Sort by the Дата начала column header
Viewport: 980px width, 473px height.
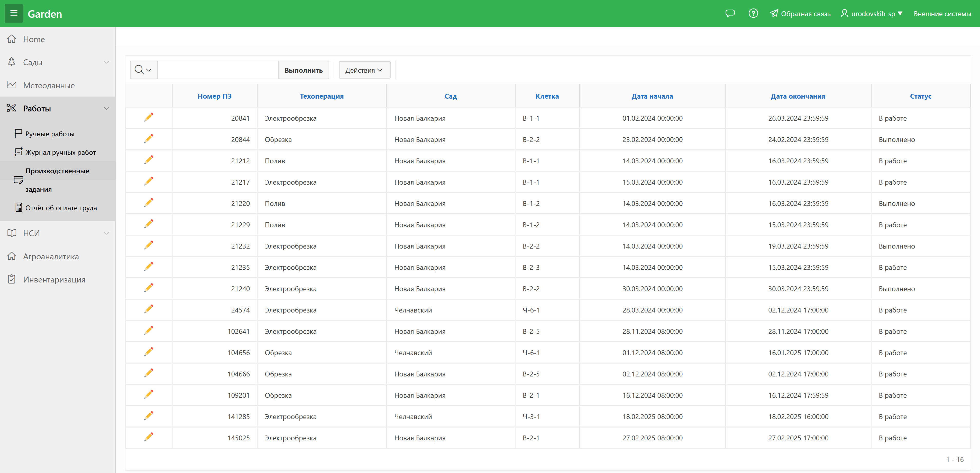[x=652, y=96]
